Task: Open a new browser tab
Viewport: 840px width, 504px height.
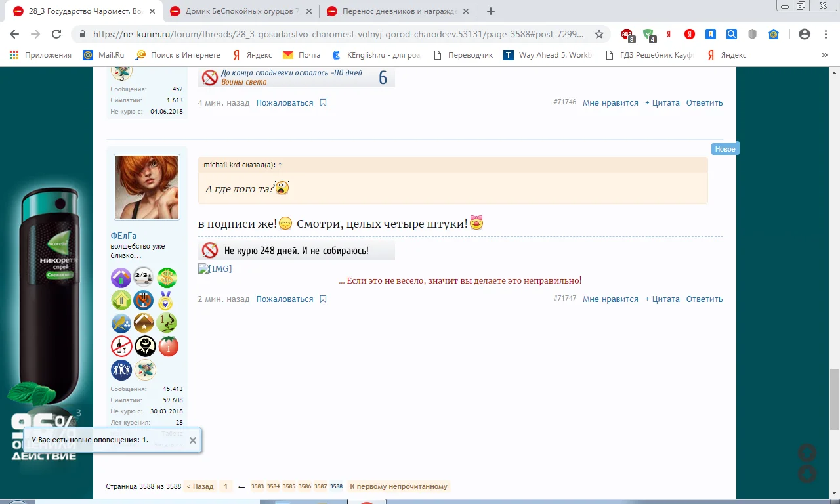Action: coord(491,11)
